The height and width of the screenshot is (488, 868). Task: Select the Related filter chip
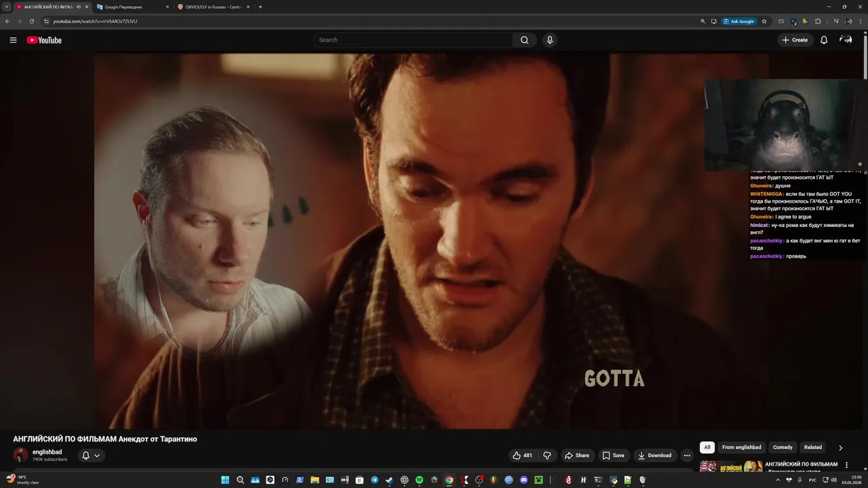[813, 447]
